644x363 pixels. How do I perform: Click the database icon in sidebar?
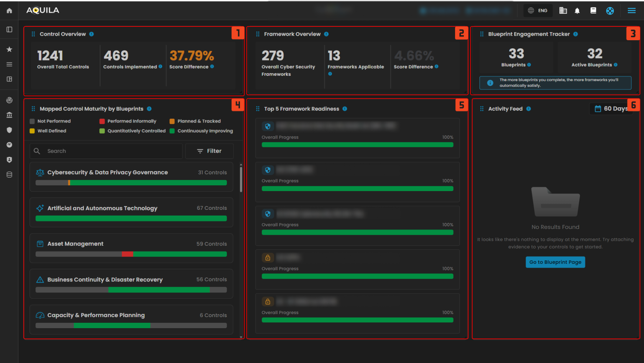(x=9, y=175)
